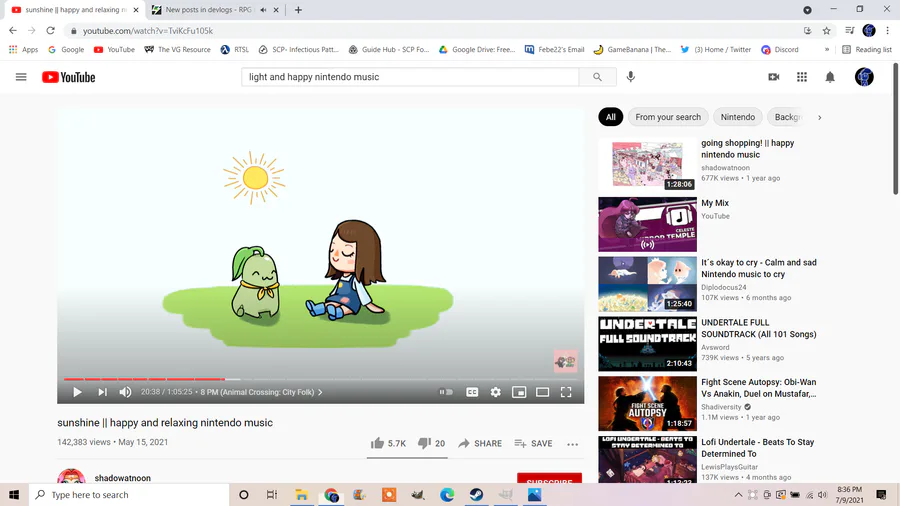
Task: Bookmark this page with star icon
Action: [827, 31]
